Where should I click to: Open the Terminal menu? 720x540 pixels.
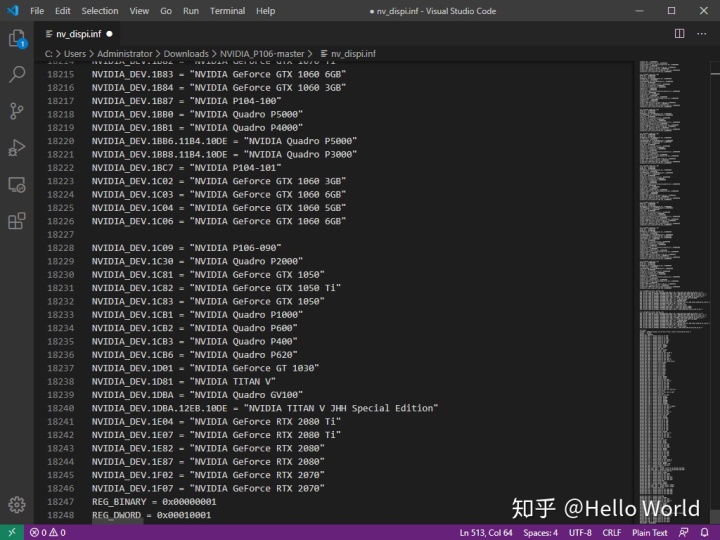click(227, 11)
